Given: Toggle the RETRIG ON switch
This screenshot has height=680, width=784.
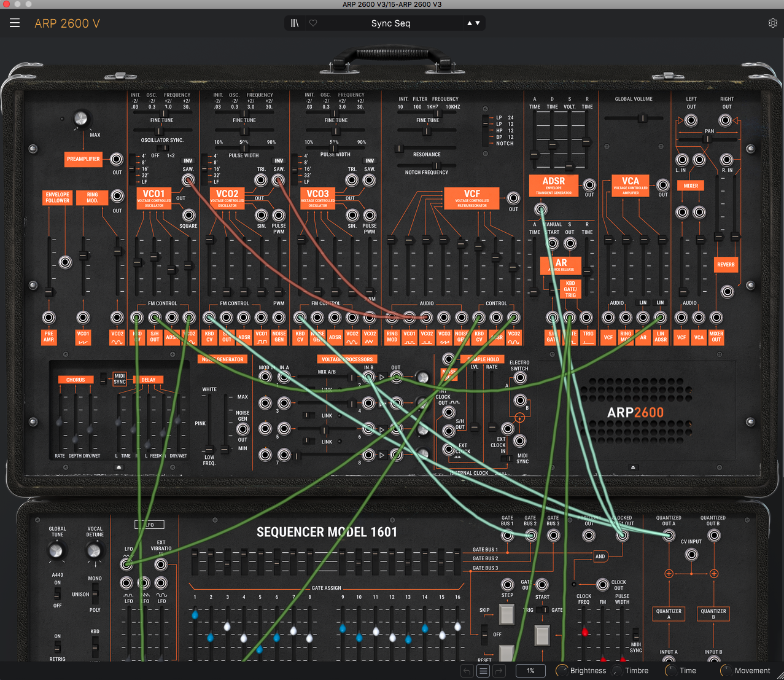Looking at the screenshot, I should coord(57,647).
